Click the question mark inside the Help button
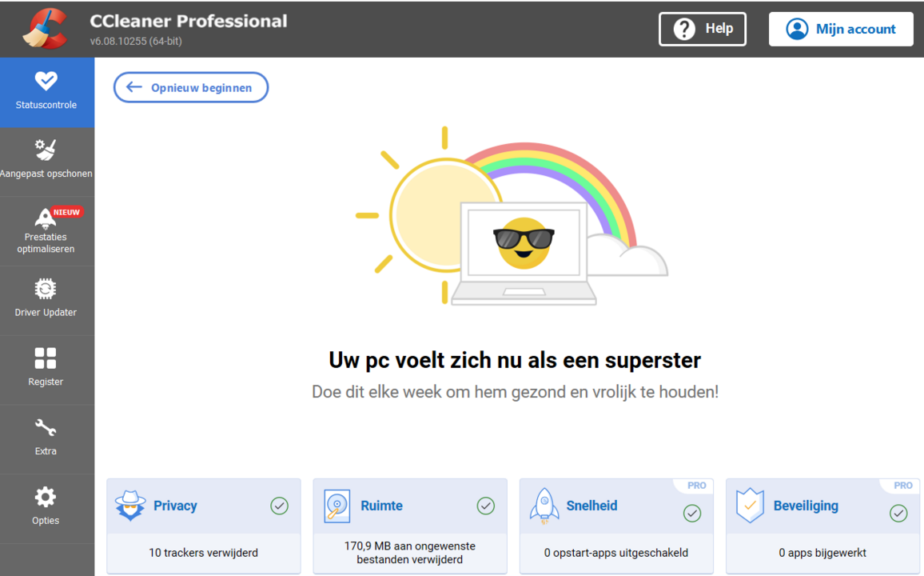Viewport: 924px width, 576px height. (x=685, y=28)
